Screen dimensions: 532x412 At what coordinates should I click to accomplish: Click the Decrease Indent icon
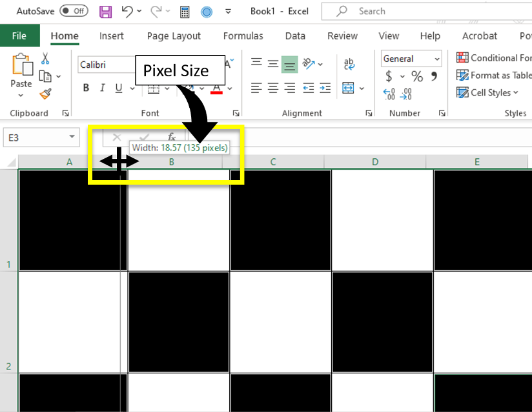309,88
